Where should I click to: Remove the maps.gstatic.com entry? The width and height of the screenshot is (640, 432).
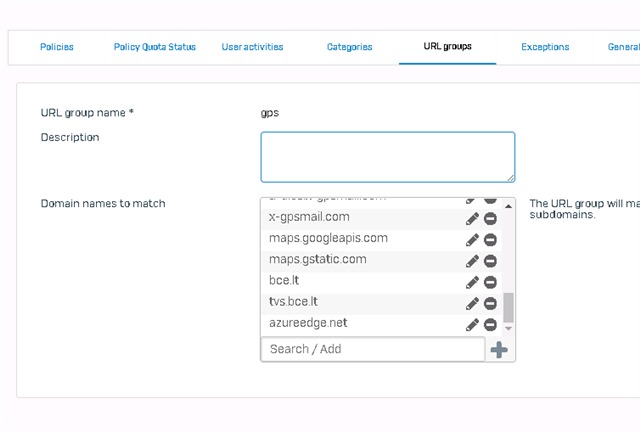point(490,261)
